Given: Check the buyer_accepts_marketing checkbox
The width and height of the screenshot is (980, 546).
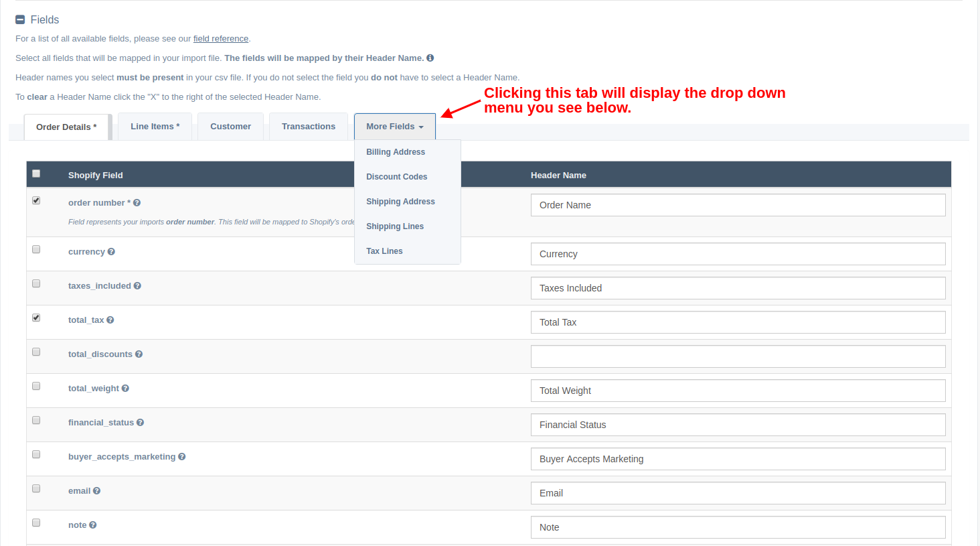Looking at the screenshot, I should click(x=36, y=454).
